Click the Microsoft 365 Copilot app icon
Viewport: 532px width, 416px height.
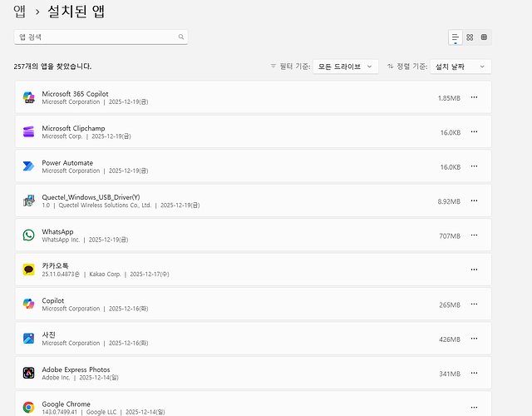click(28, 97)
